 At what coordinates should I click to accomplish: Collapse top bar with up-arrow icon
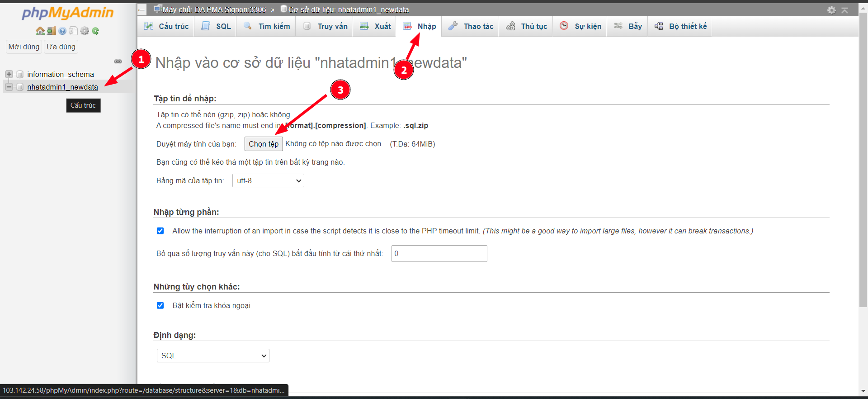click(x=844, y=10)
